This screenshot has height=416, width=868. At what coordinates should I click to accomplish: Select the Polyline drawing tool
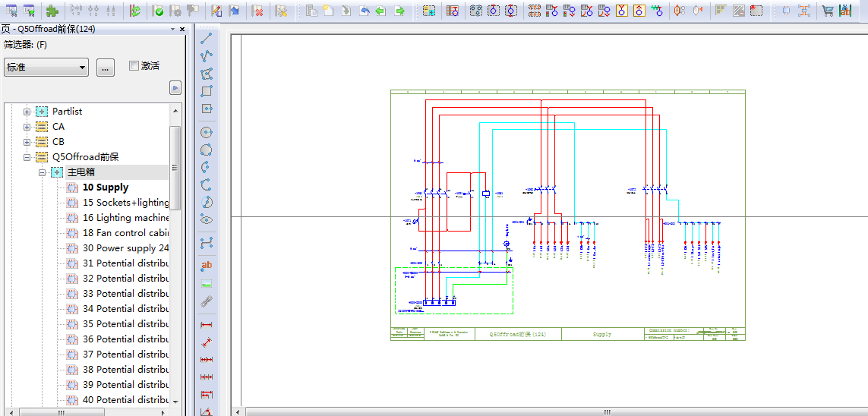[207, 55]
